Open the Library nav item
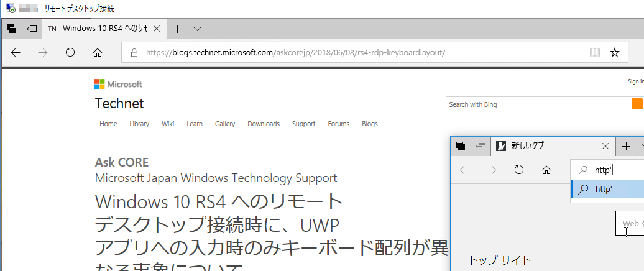 139,124
